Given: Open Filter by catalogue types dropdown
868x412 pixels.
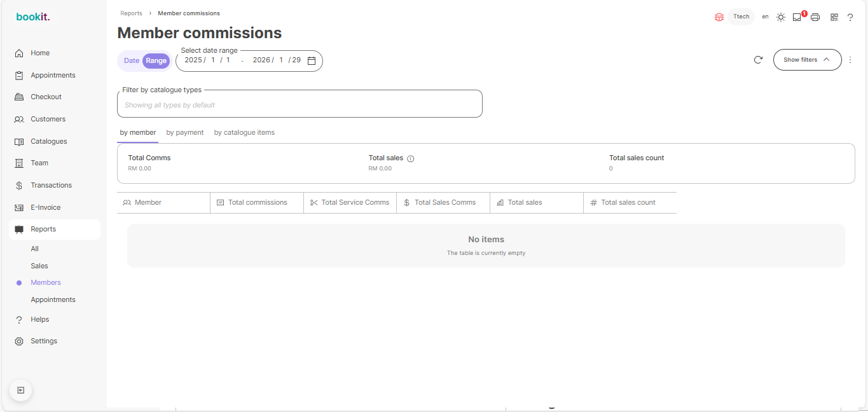Looking at the screenshot, I should pyautogui.click(x=300, y=105).
